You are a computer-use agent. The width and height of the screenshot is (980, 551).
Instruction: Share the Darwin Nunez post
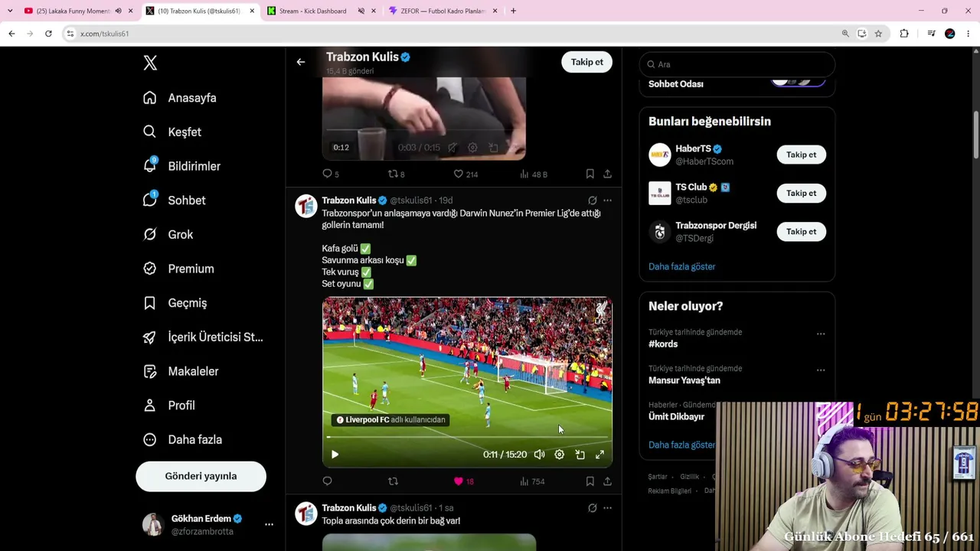(607, 481)
